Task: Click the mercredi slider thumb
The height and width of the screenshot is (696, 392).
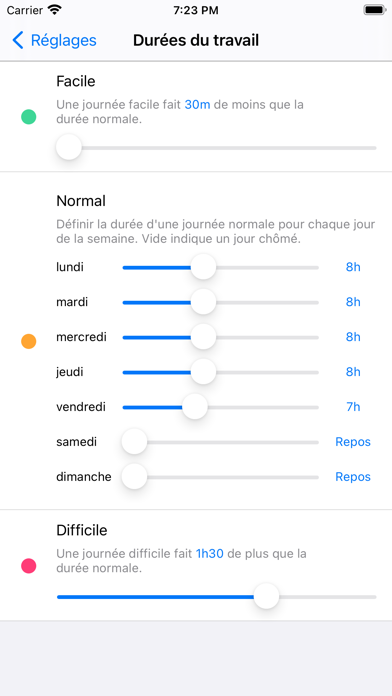Action: click(203, 337)
